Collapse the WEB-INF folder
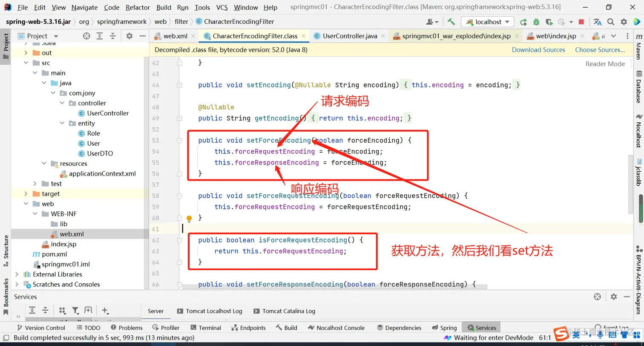Viewport: 644px width, 346px height. [x=35, y=214]
